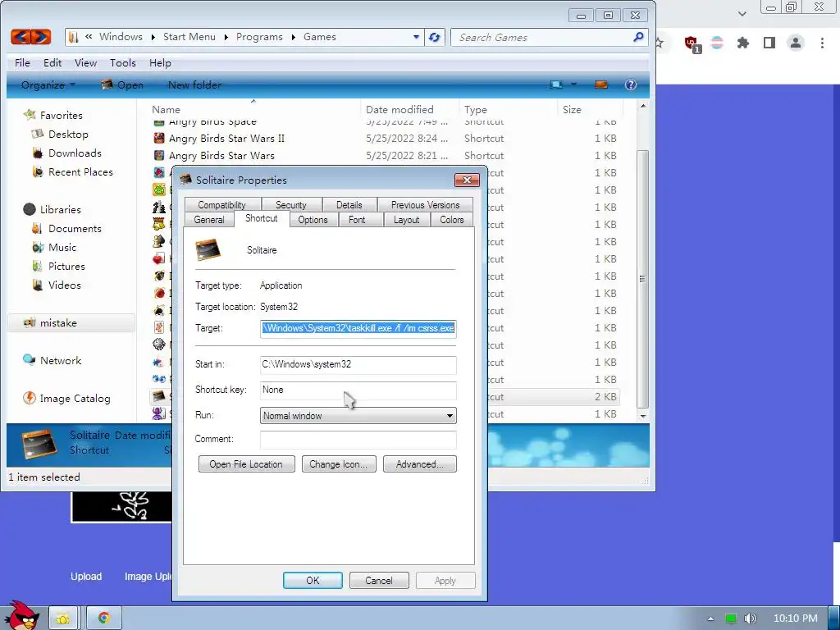Select the Libraries icon in sidebar

(x=29, y=209)
